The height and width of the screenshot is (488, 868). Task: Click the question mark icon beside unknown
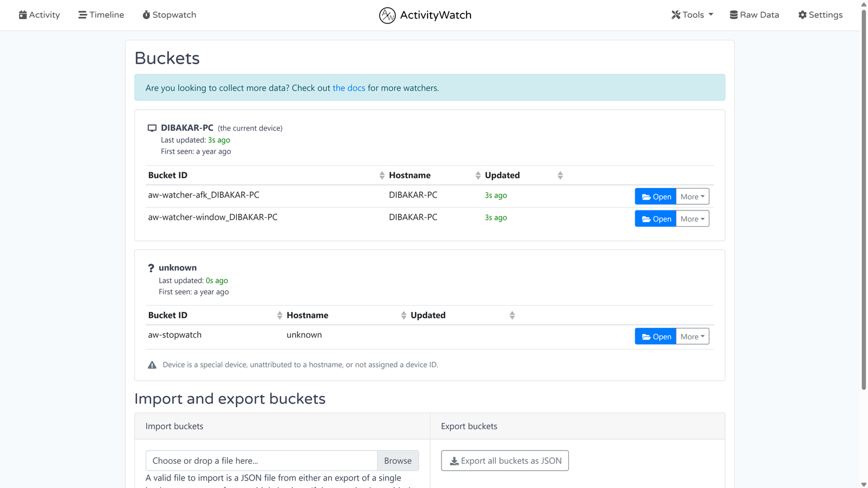click(151, 268)
